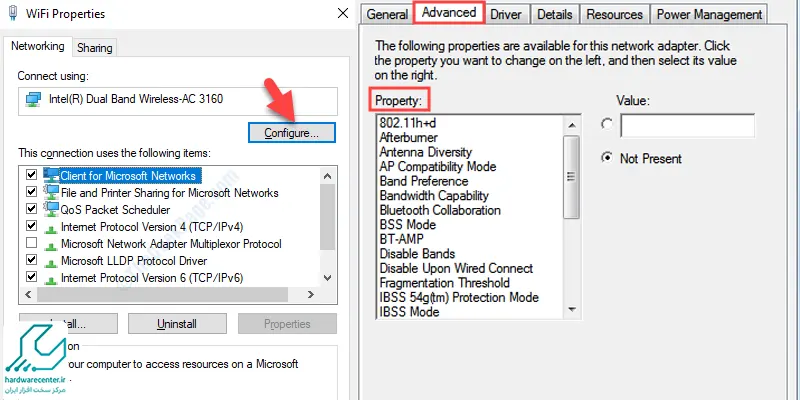
Task: Click the Intel Dual Band adapter icon
Action: coord(34,99)
